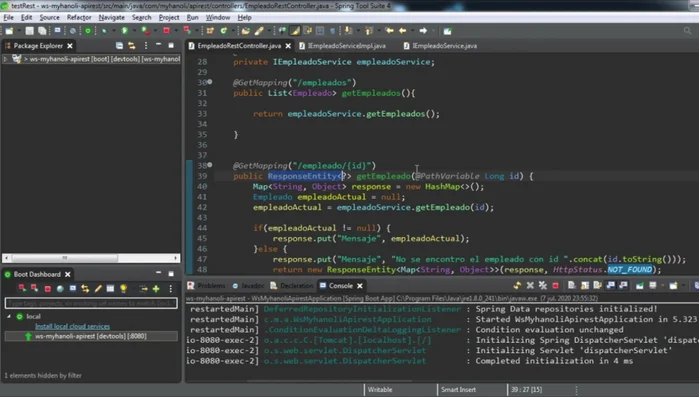Click the green plus icon in Boot Dashboard
Viewport: 699px width, 397px height.
(x=156, y=289)
